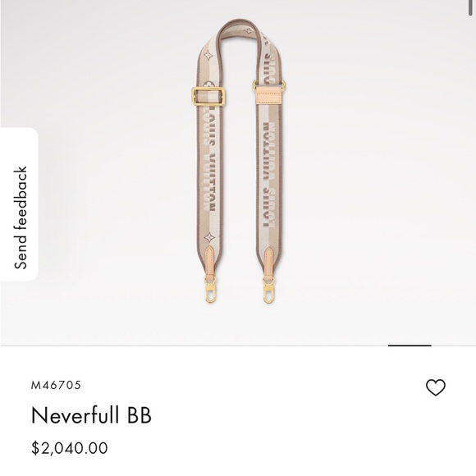Click the gold adjuster buckle on the strap
The height and width of the screenshot is (476, 476).
[x=208, y=97]
